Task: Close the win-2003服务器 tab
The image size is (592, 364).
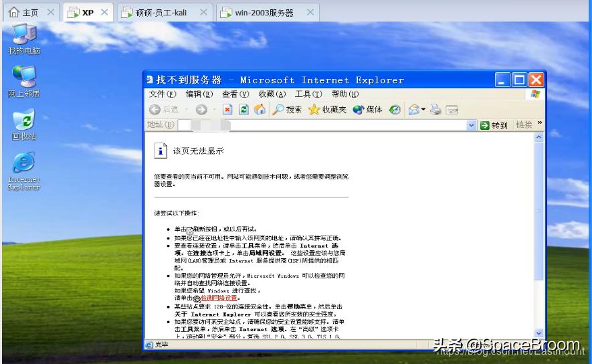Action: pyautogui.click(x=310, y=13)
